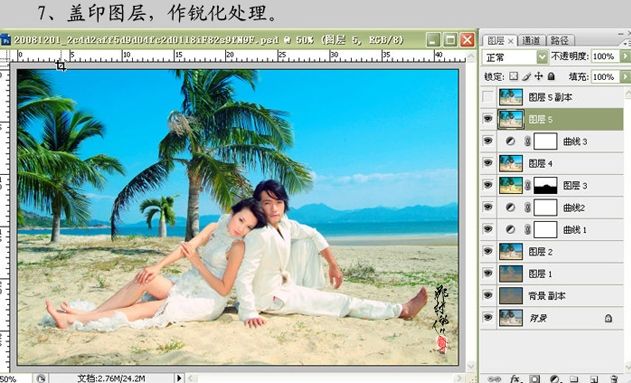Enable lock transparent pixels
Viewport: 631px width, 383px height.
[513, 76]
